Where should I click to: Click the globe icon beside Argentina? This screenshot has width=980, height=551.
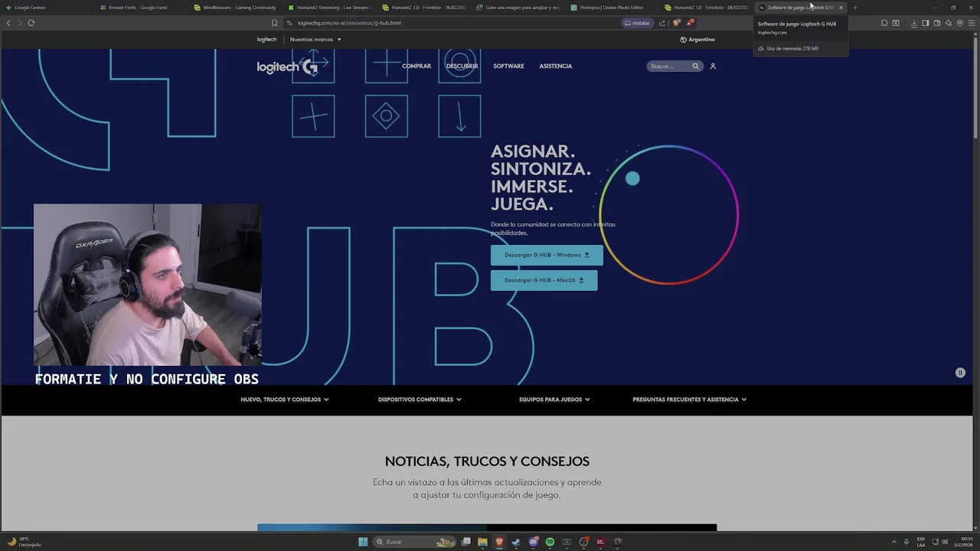coord(683,39)
